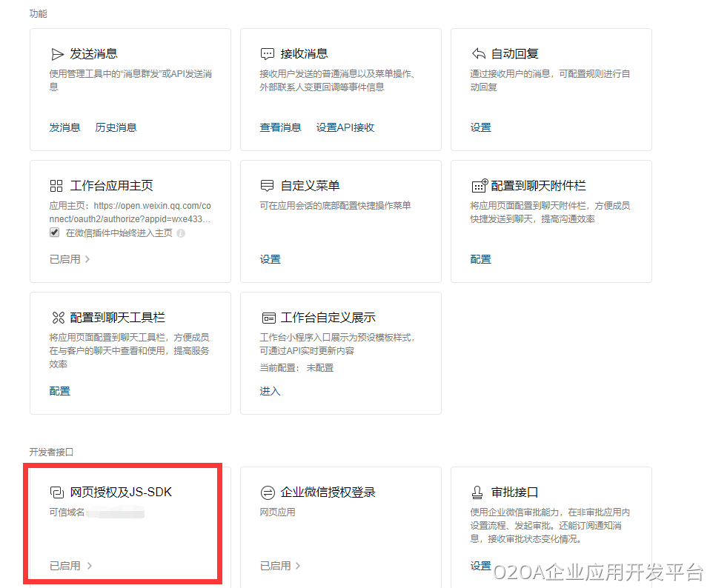Click 进入 under 工作台自定义展示
The image size is (710, 588).
coord(270,391)
